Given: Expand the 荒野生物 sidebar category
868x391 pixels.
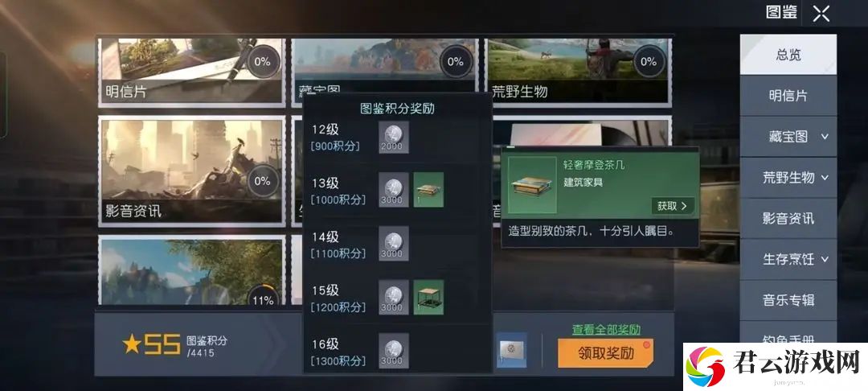Looking at the screenshot, I should coord(825,178).
